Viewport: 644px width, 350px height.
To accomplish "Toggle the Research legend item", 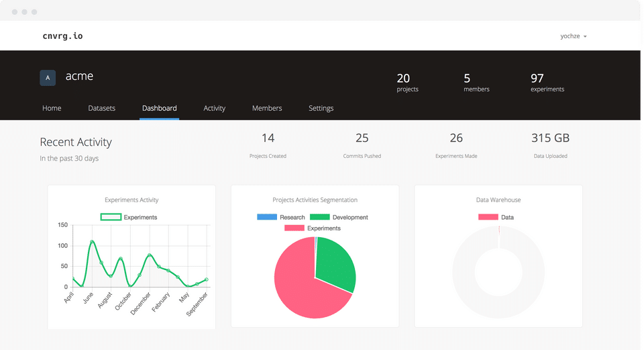I will [x=281, y=217].
